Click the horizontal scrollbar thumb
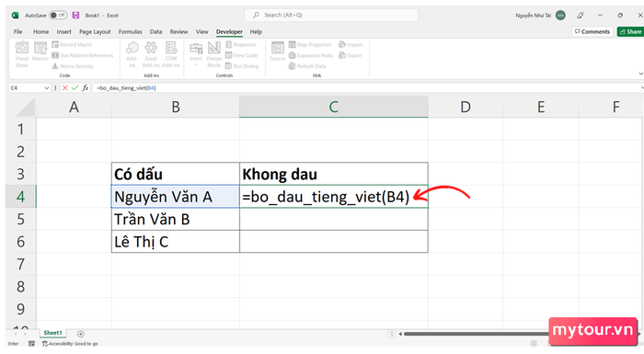The width and height of the screenshot is (644, 354). (477, 334)
